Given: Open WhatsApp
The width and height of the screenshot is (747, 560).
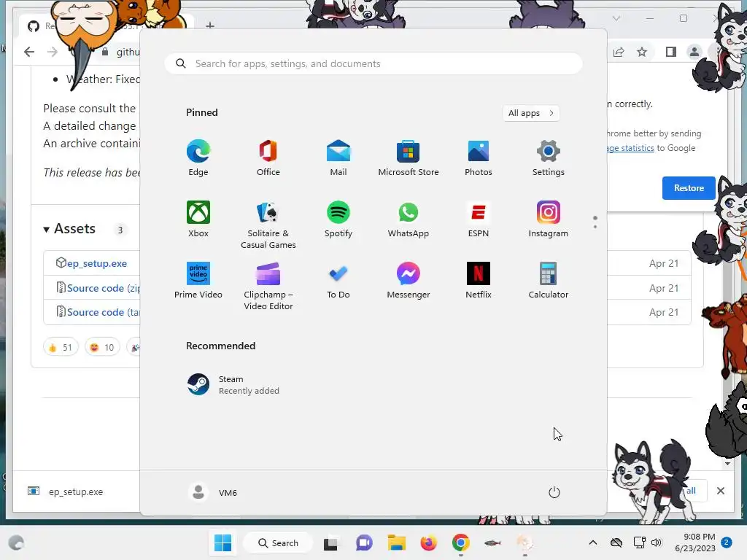Looking at the screenshot, I should 409,219.
